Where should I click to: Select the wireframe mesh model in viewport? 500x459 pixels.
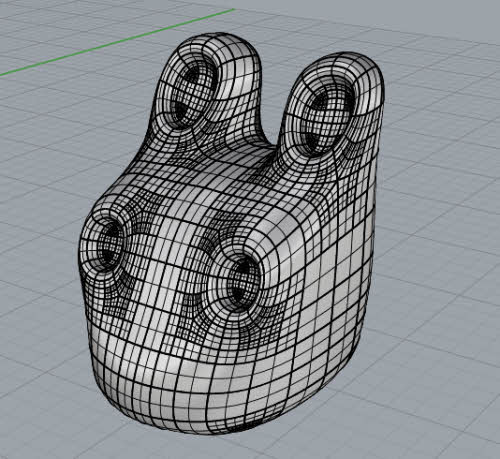tap(232, 233)
